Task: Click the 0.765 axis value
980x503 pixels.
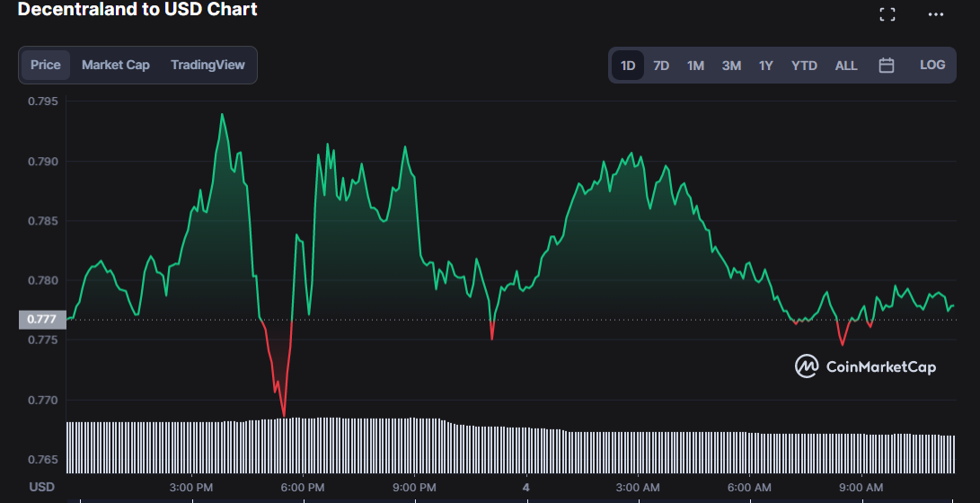Action: coord(42,459)
